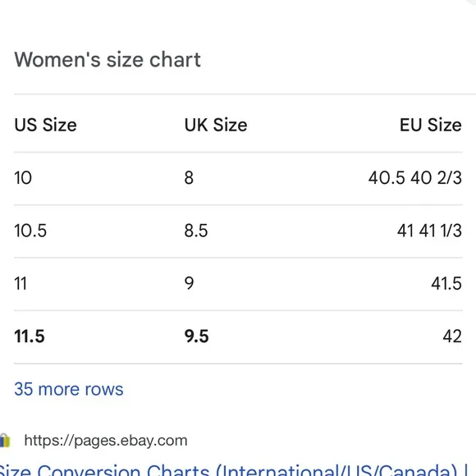Image resolution: width=476 pixels, height=476 pixels.
Task: Click bold UK size 9.5 cell
Action: (x=196, y=336)
